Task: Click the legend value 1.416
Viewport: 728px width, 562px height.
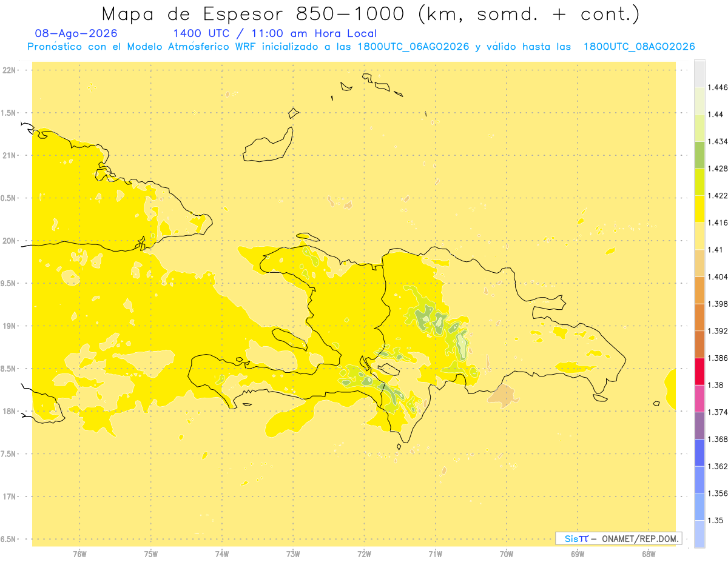Action: coord(718,222)
